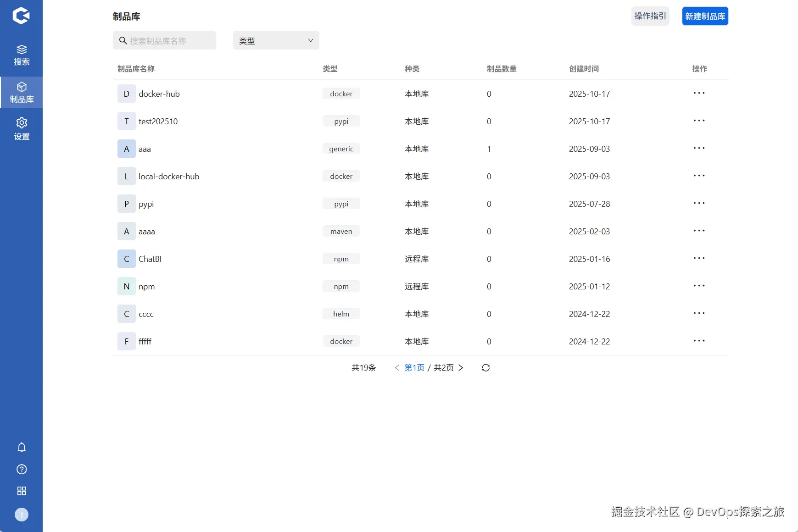The image size is (798, 532).
Task: Open help question mark icon
Action: tap(22, 469)
